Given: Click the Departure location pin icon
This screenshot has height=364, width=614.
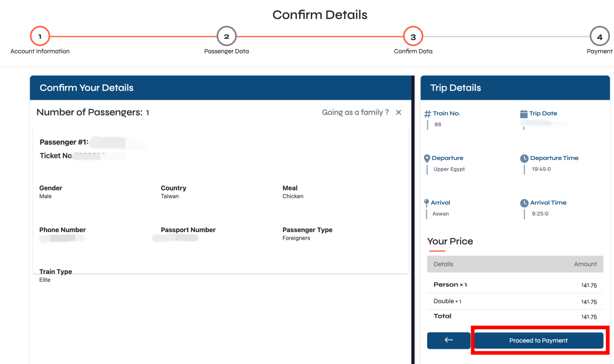Looking at the screenshot, I should pos(427,158).
